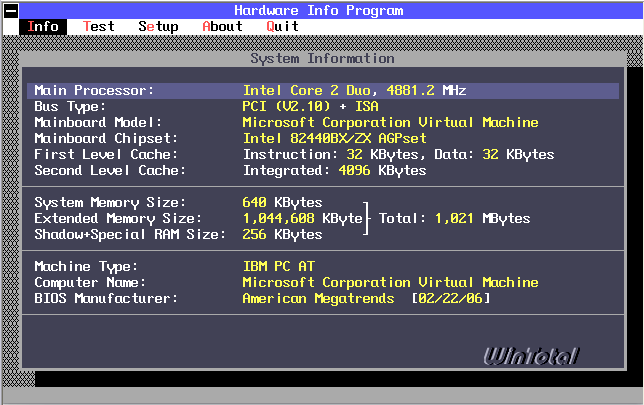This screenshot has height=405, width=644.
Task: Click the Machine Type label
Action: click(86, 267)
